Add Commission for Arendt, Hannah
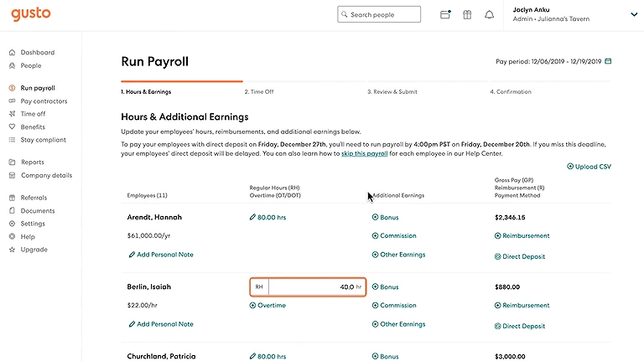Image resolution: width=644 pixels, height=361 pixels. click(394, 236)
